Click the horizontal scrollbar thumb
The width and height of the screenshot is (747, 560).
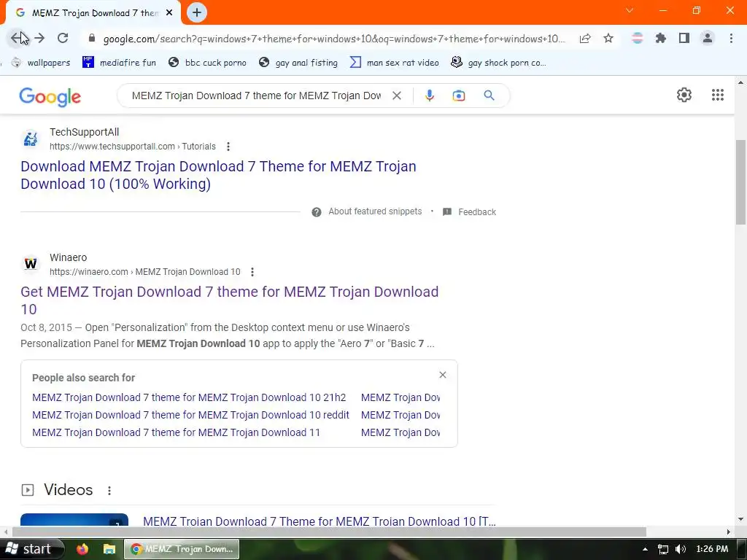(x=329, y=532)
